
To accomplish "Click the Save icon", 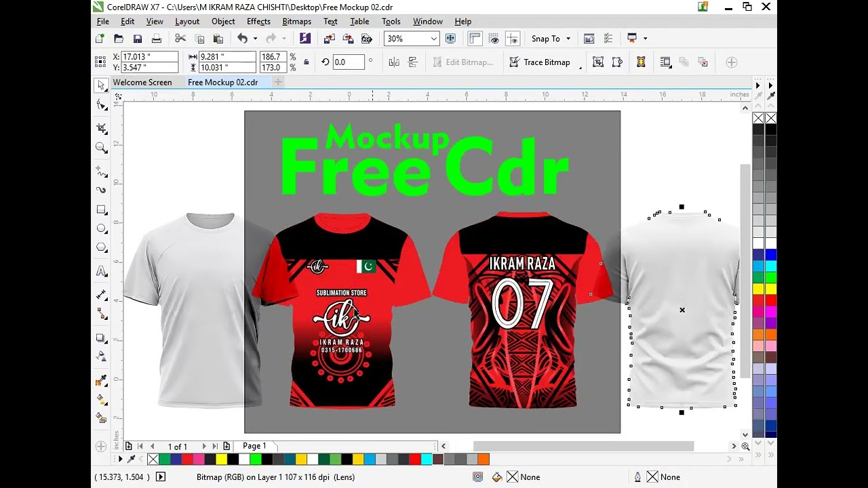I will (138, 39).
